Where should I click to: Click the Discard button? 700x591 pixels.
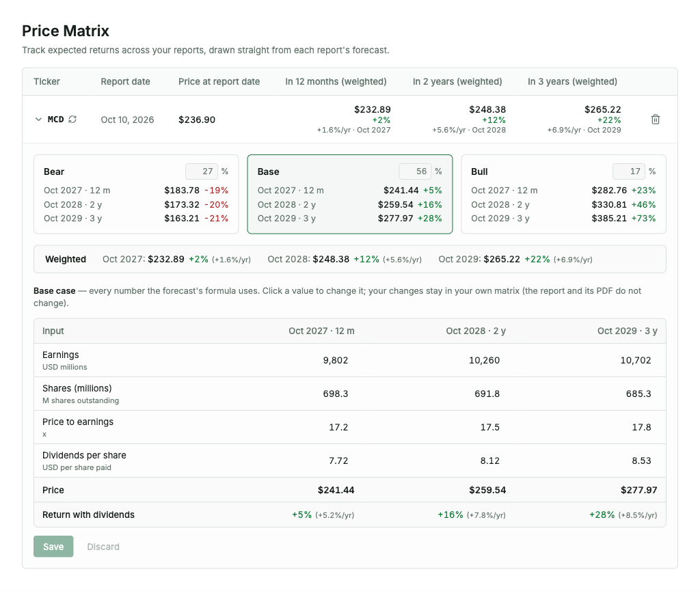click(103, 547)
